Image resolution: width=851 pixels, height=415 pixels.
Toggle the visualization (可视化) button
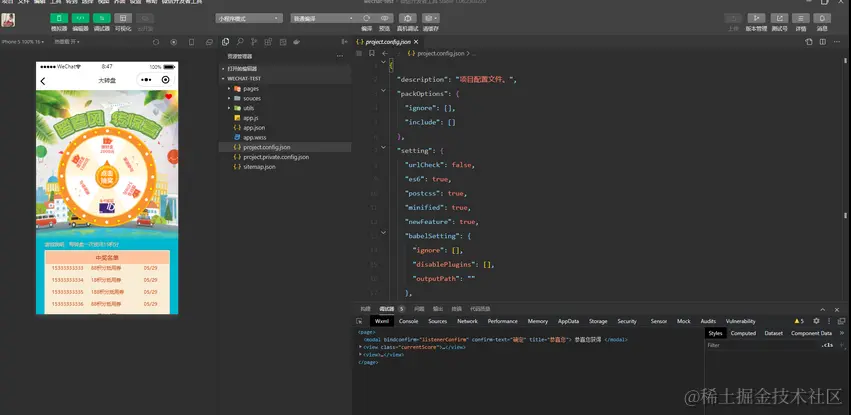point(123,18)
